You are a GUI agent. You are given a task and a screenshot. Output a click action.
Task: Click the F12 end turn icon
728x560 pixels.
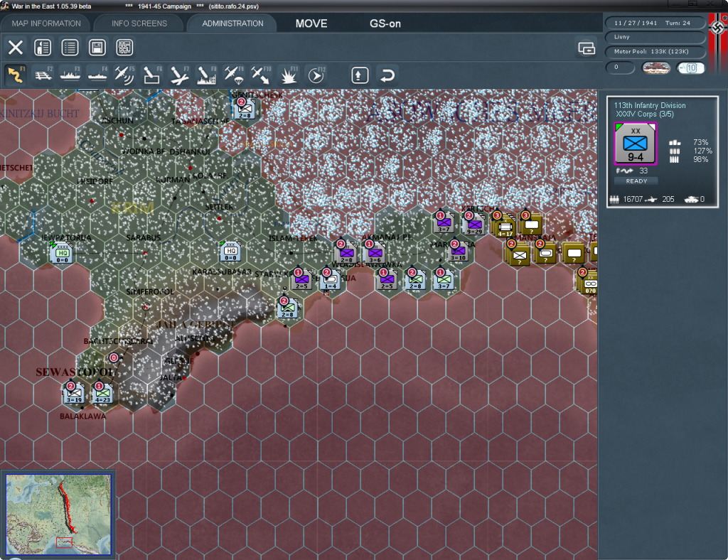coord(316,75)
